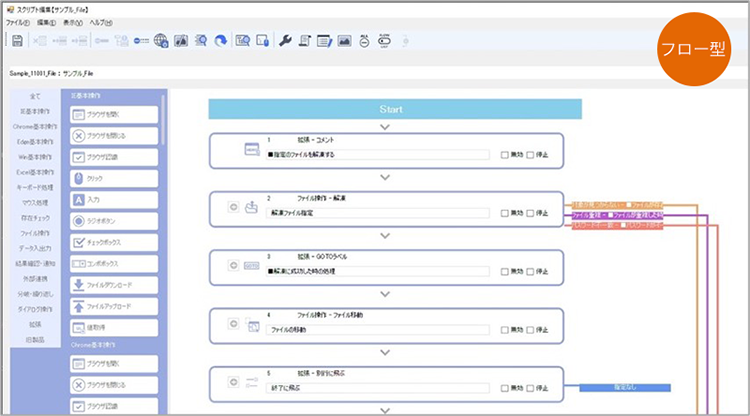Screen dimensions: 750x416
Task: Click the blue 指定なし branch label
Action: coord(625,387)
